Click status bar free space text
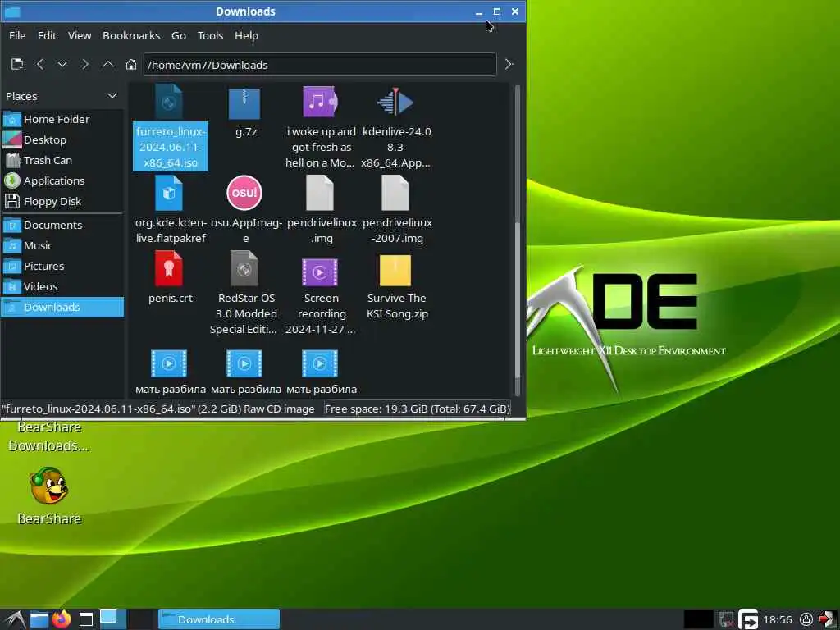 point(418,409)
